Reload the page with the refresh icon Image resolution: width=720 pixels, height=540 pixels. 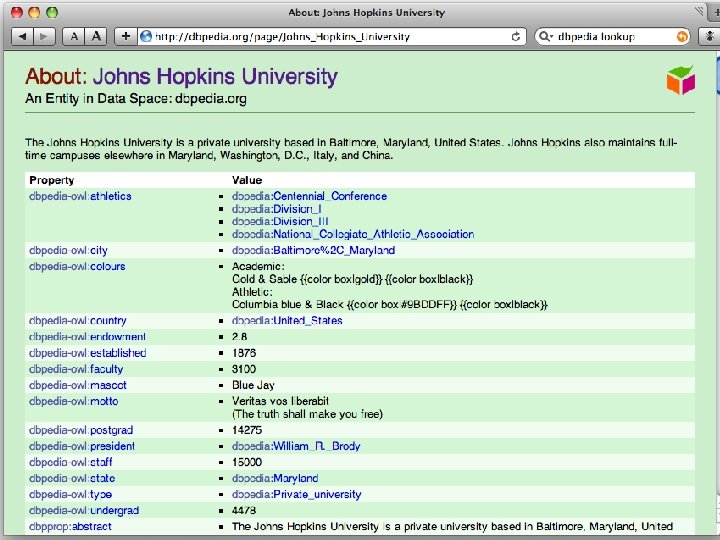click(516, 35)
